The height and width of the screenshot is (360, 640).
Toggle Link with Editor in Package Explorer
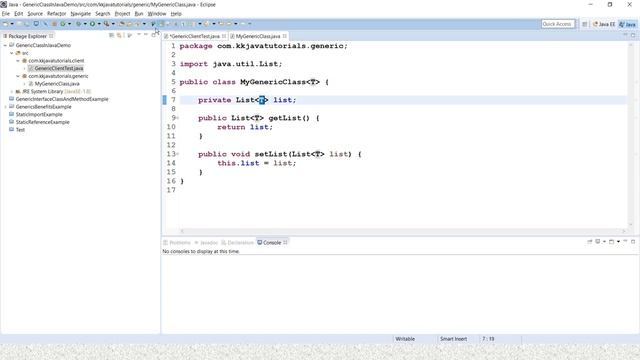point(119,36)
